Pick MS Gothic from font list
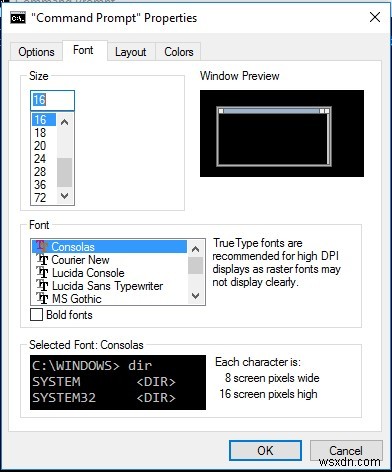The width and height of the screenshot is (392, 472). pos(109,299)
